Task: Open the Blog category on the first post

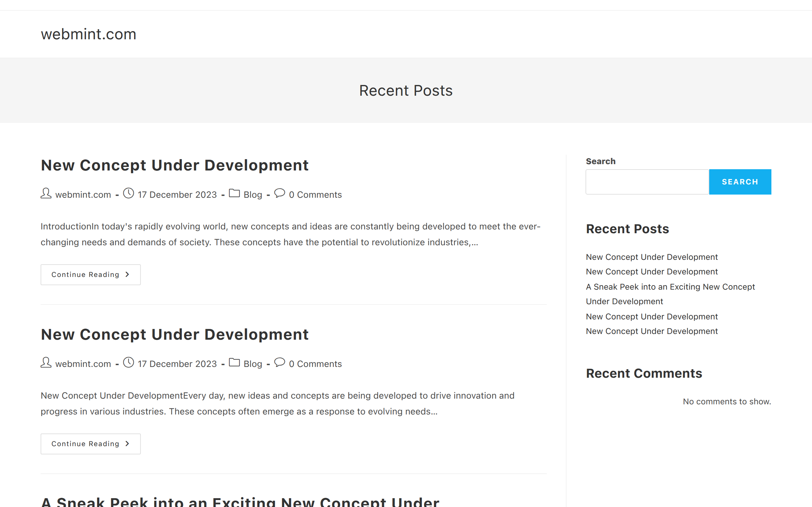Action: (x=253, y=195)
